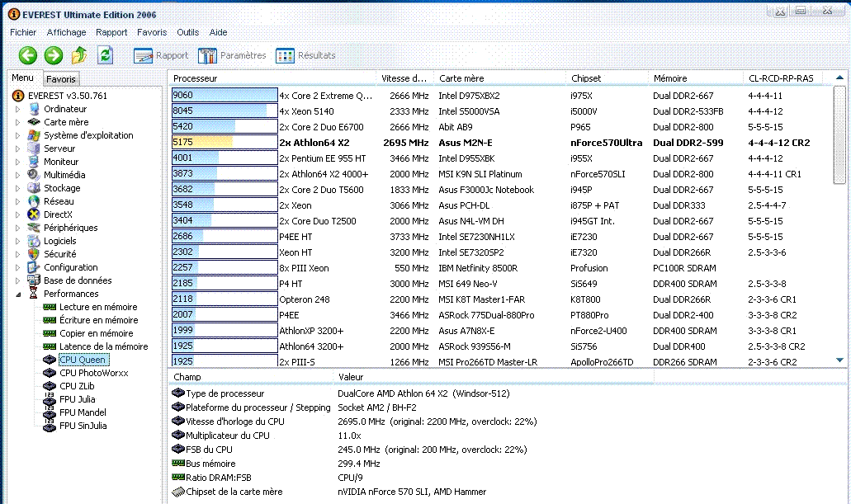Select the CPU ZLib benchmark
The width and height of the screenshot is (851, 504).
pos(77,386)
